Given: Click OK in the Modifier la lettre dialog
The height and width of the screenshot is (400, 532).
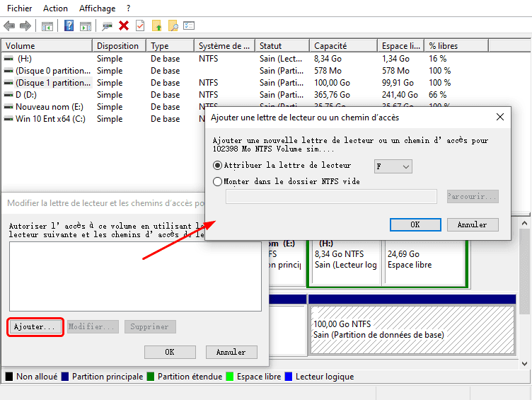Looking at the screenshot, I should click(170, 352).
